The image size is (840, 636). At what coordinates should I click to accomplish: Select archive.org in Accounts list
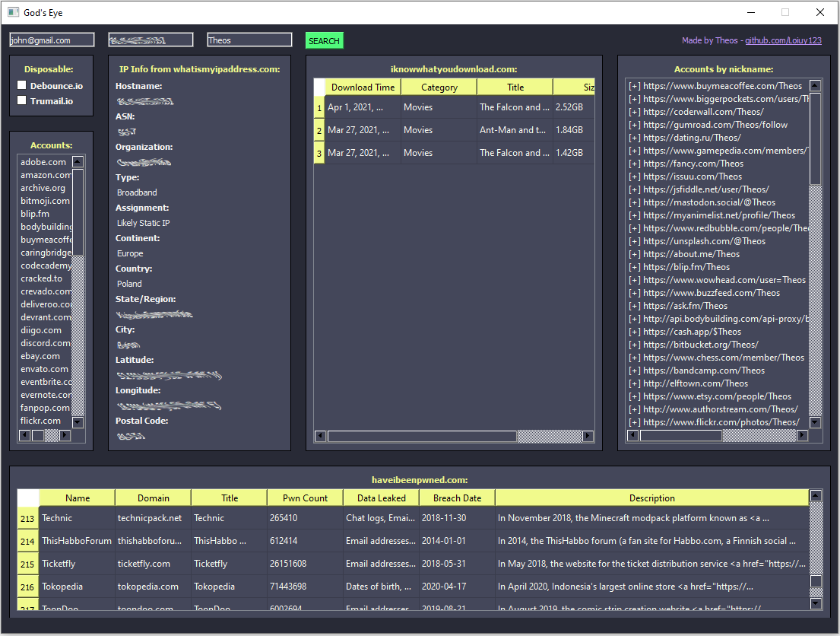click(x=43, y=188)
